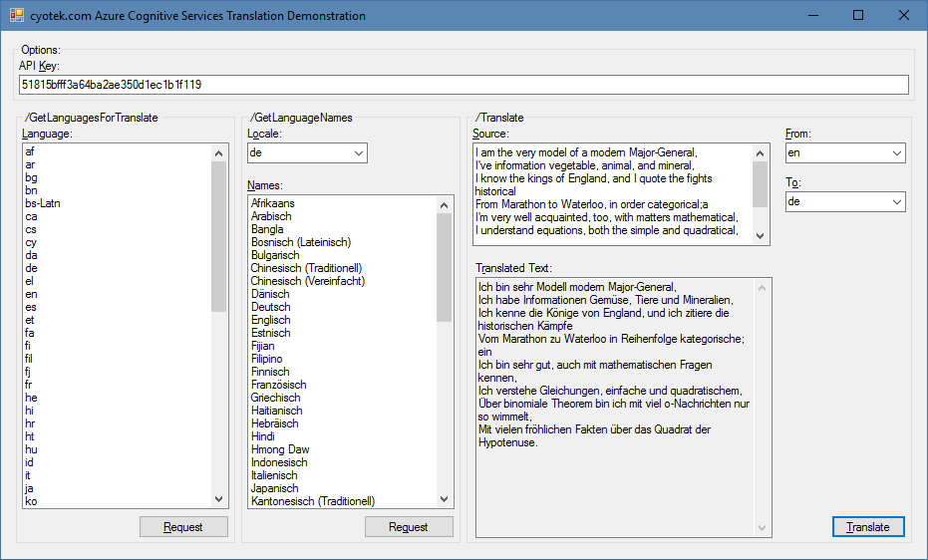The image size is (928, 560).
Task: Select Chinesisch (Traditionell) in Names list
Action: tap(343, 269)
